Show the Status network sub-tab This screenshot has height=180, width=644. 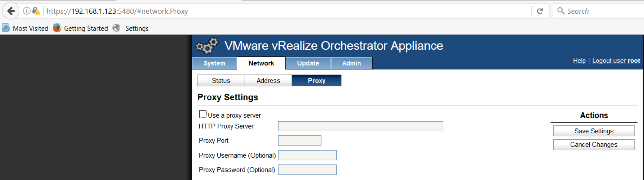(221, 81)
